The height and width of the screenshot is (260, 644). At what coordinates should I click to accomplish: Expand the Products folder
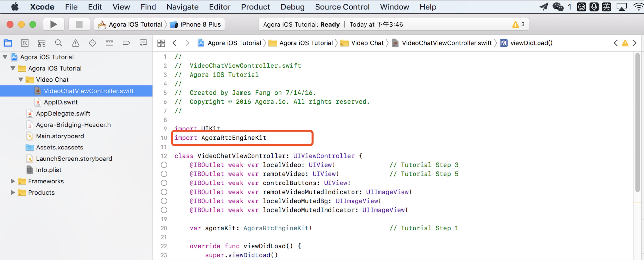pos(13,192)
